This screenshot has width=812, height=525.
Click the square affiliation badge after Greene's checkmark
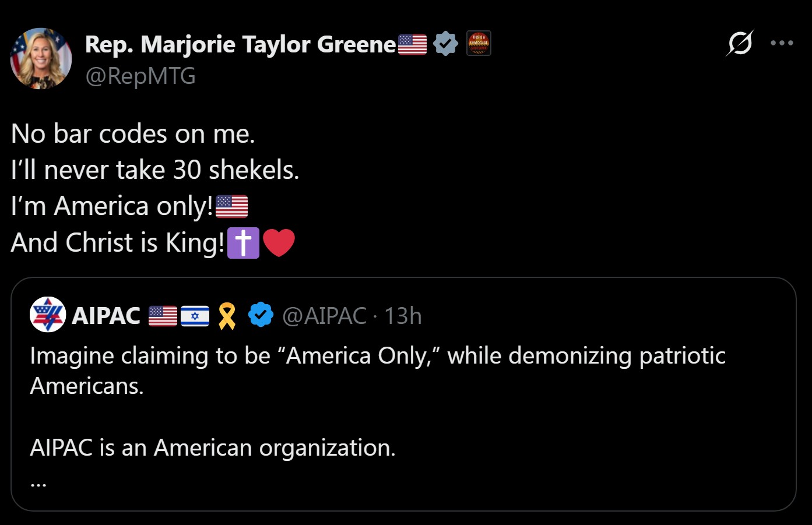point(479,43)
